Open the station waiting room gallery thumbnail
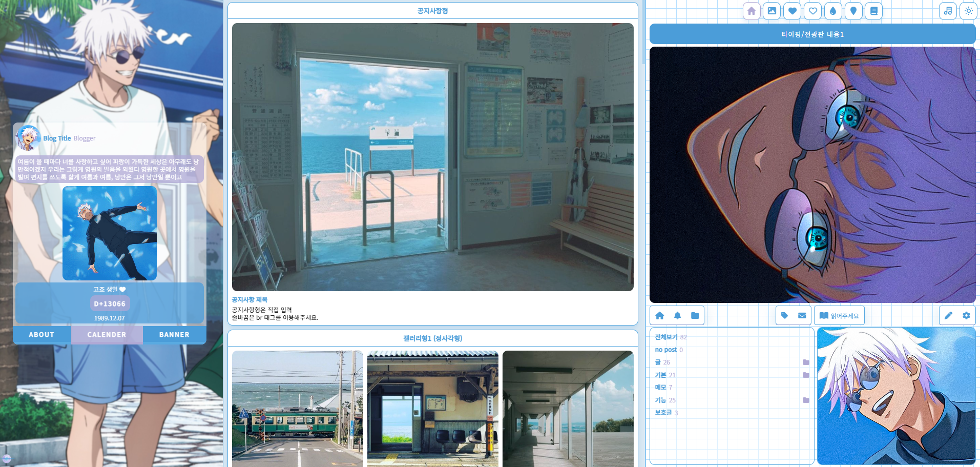This screenshot has height=467, width=980. coord(433,409)
